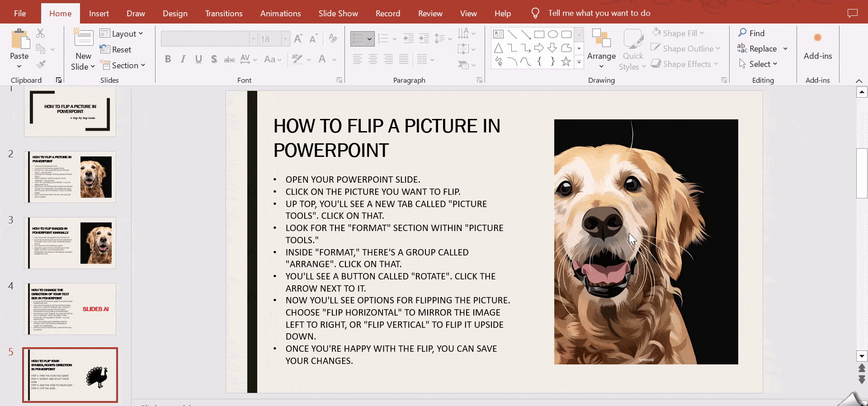
Task: Open the Layout dropdown
Action: [122, 34]
